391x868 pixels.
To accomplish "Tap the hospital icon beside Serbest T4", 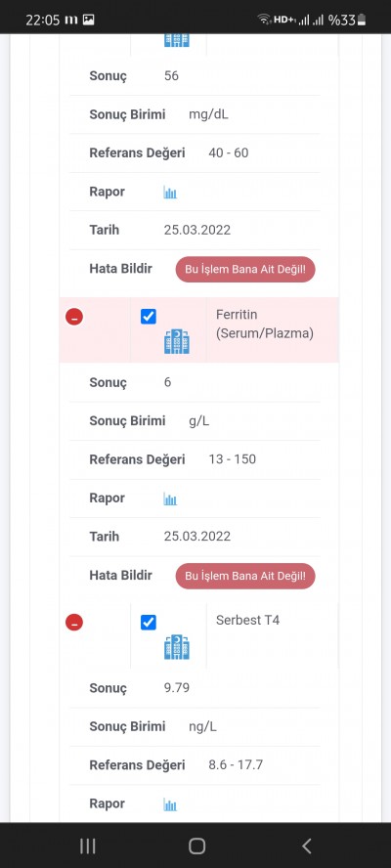I will pos(177,647).
